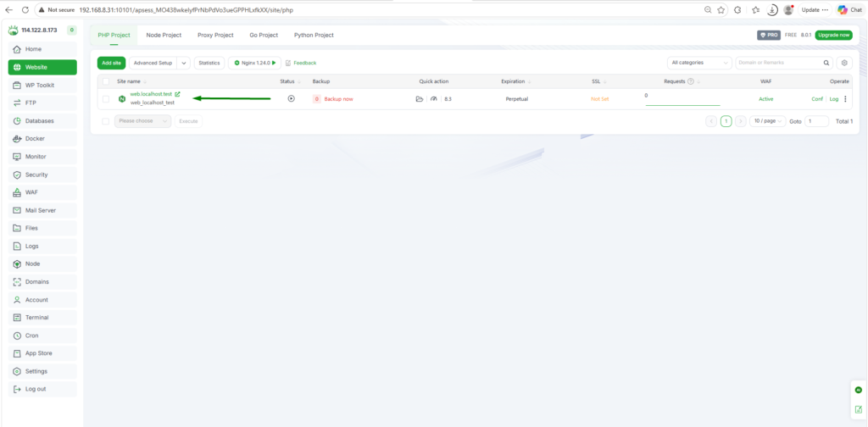Open the web.localhost.test site folder icon

tap(419, 99)
